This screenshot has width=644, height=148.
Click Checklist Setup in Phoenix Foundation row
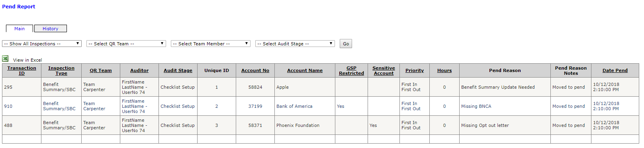point(178,125)
